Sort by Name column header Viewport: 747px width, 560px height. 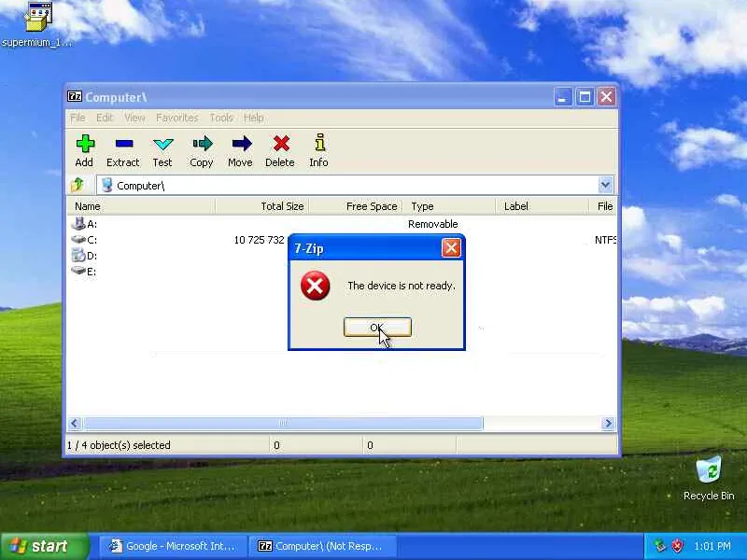click(x=143, y=206)
